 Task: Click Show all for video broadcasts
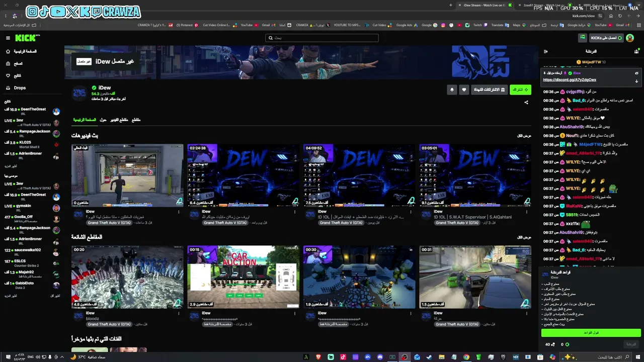click(x=524, y=136)
